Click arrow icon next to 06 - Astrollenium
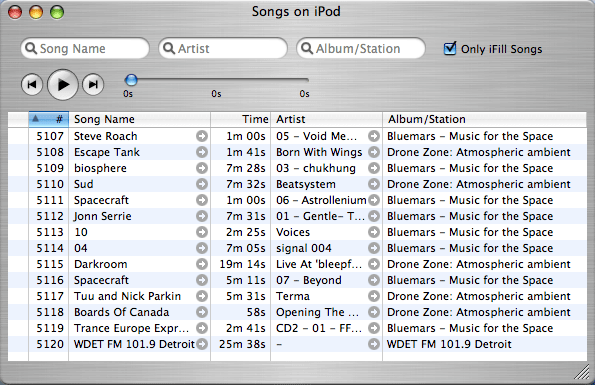 tap(374, 200)
